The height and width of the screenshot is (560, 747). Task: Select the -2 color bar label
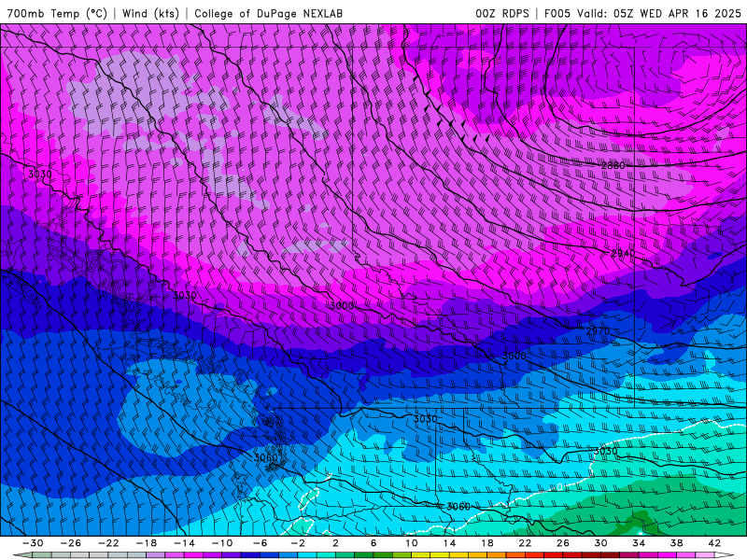click(298, 543)
